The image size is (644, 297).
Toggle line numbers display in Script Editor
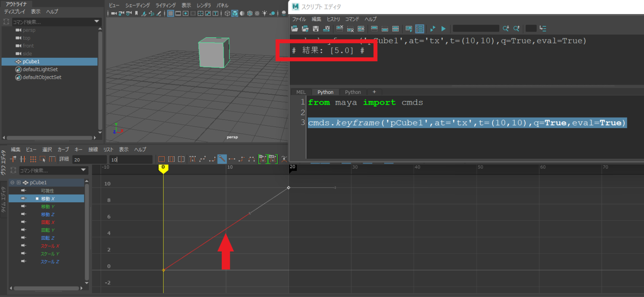[x=420, y=28]
